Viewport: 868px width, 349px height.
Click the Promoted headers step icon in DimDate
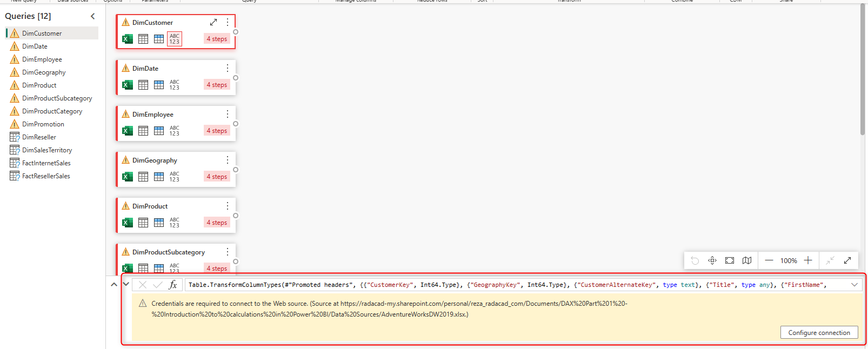(158, 85)
